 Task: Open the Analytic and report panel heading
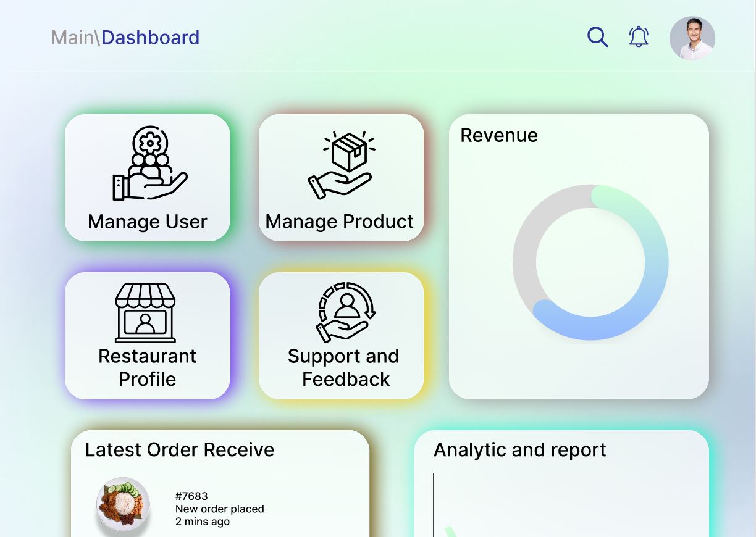click(x=519, y=450)
